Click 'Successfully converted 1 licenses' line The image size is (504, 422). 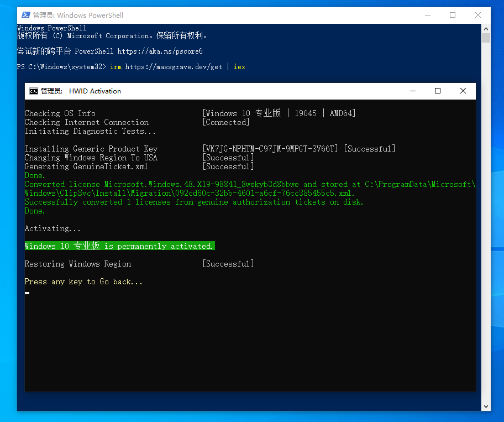(194, 202)
